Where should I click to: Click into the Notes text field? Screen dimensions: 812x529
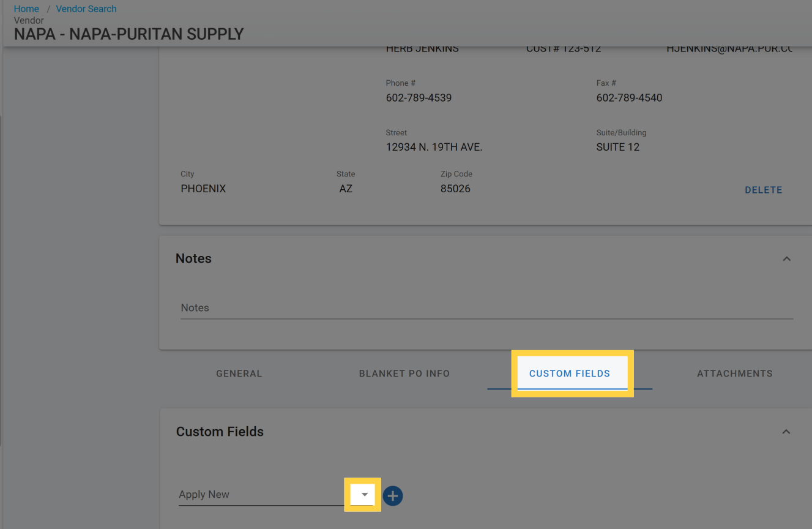[x=486, y=308]
